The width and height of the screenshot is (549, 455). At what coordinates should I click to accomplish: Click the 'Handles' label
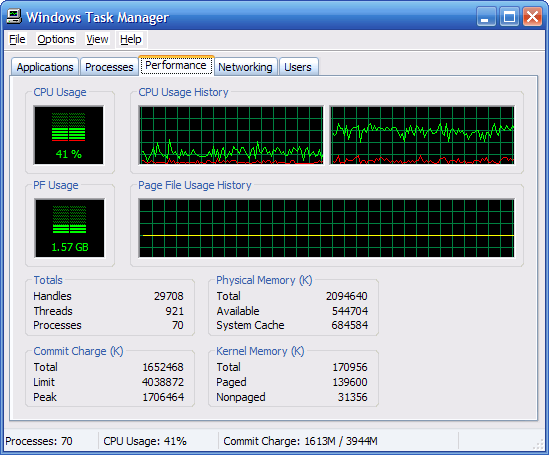pos(53,296)
